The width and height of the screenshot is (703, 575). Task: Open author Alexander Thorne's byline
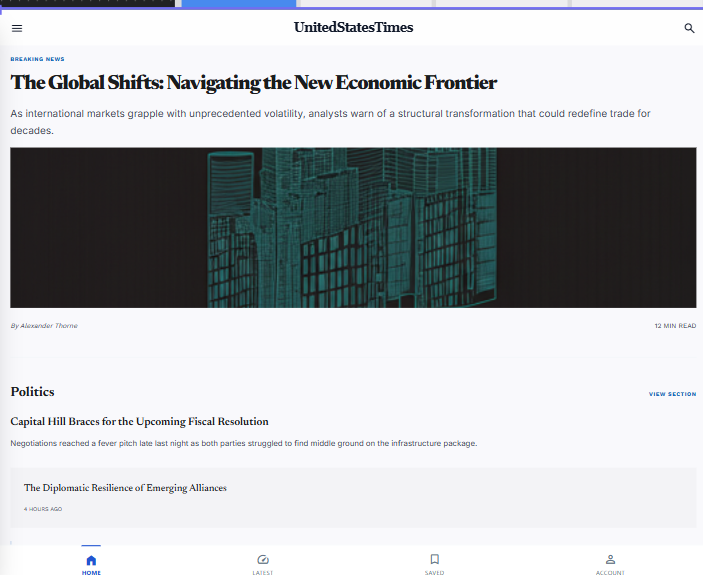pos(44,326)
